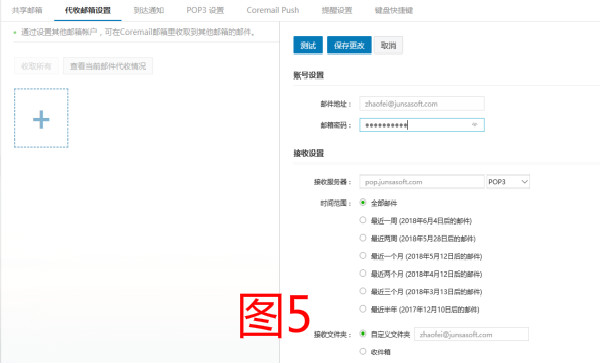The height and width of the screenshot is (363, 600).
Task: Click the 接收设置 section heading
Action: [x=308, y=153]
